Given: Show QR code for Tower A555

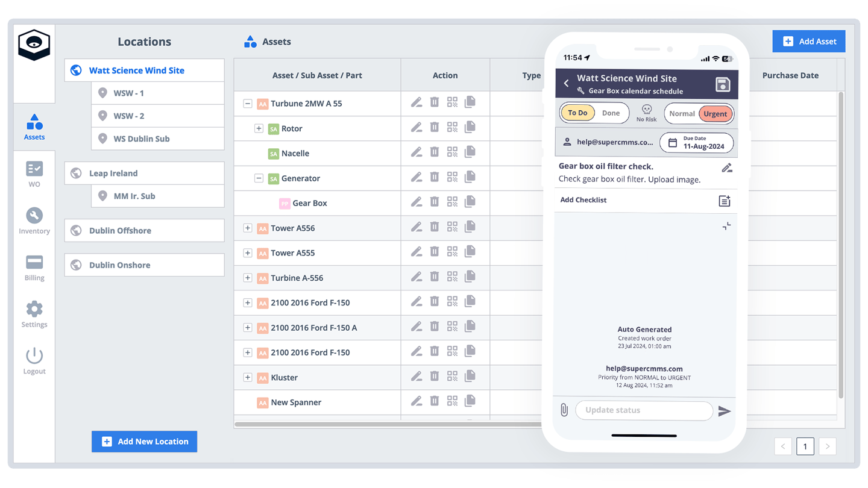Looking at the screenshot, I should [x=452, y=252].
